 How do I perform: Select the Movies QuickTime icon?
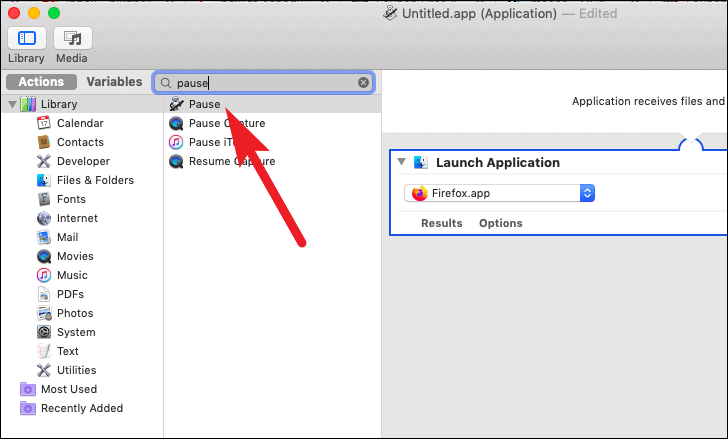tap(44, 256)
